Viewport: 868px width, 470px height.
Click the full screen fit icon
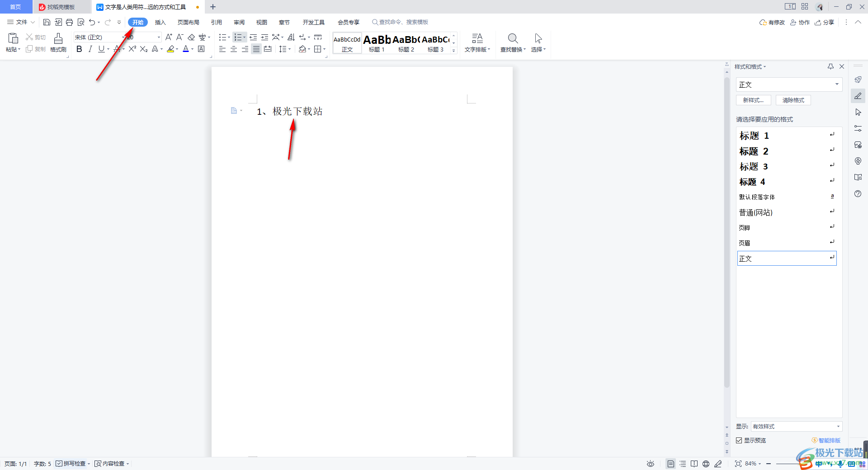click(x=738, y=464)
